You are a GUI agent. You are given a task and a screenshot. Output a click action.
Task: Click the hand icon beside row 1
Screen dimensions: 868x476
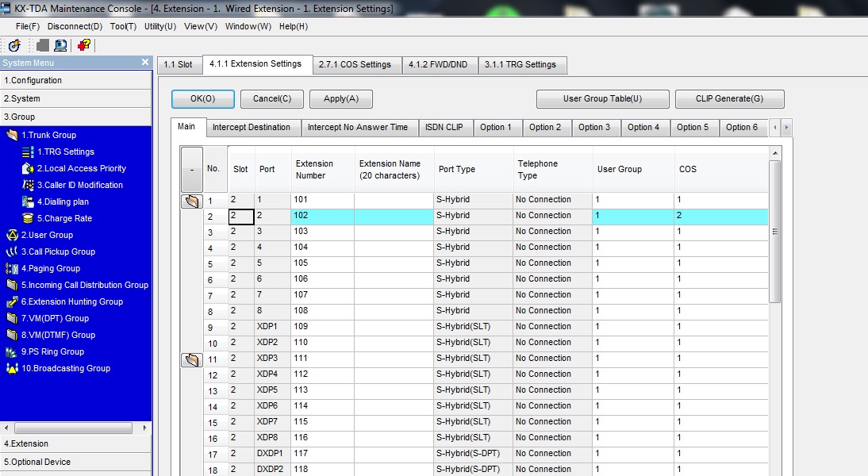pos(192,201)
